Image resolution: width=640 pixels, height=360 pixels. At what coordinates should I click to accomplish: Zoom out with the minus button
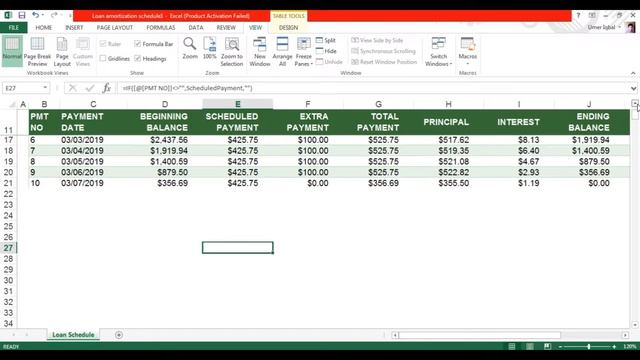560,347
